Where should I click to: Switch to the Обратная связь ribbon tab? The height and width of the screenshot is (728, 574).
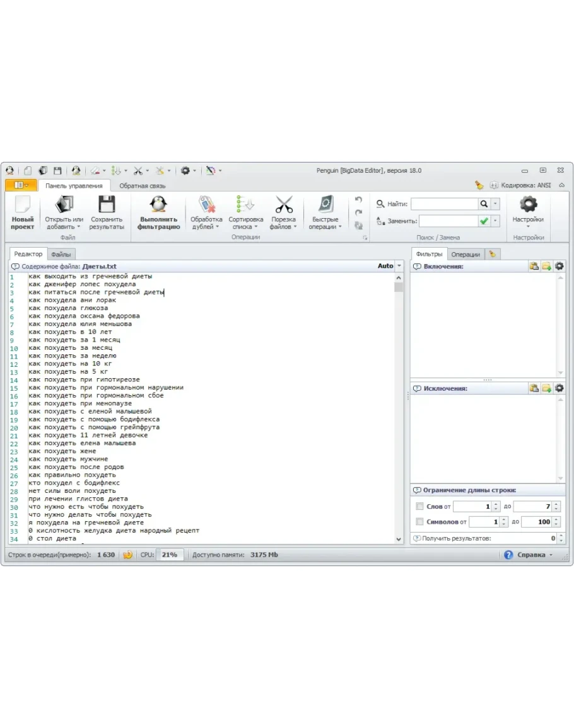click(143, 186)
